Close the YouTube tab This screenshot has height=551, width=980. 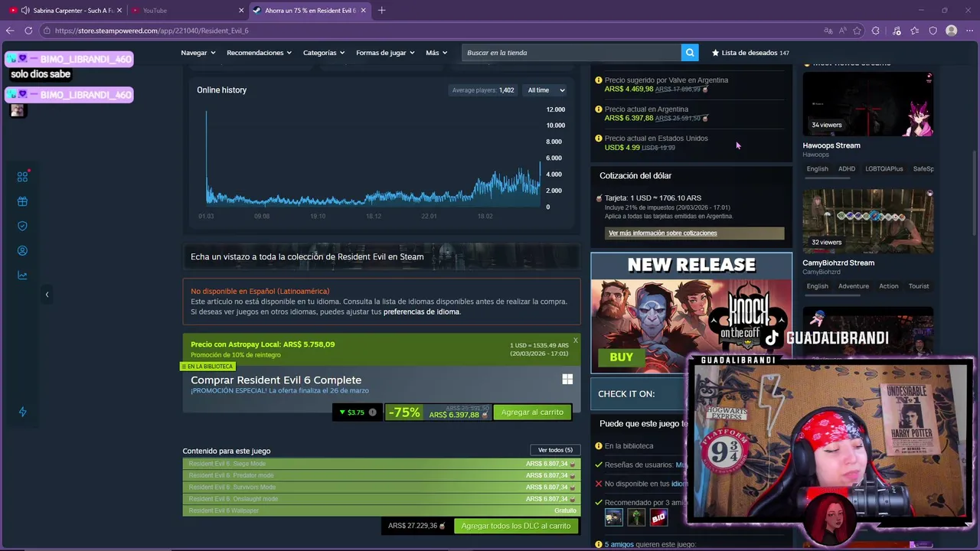[241, 11]
